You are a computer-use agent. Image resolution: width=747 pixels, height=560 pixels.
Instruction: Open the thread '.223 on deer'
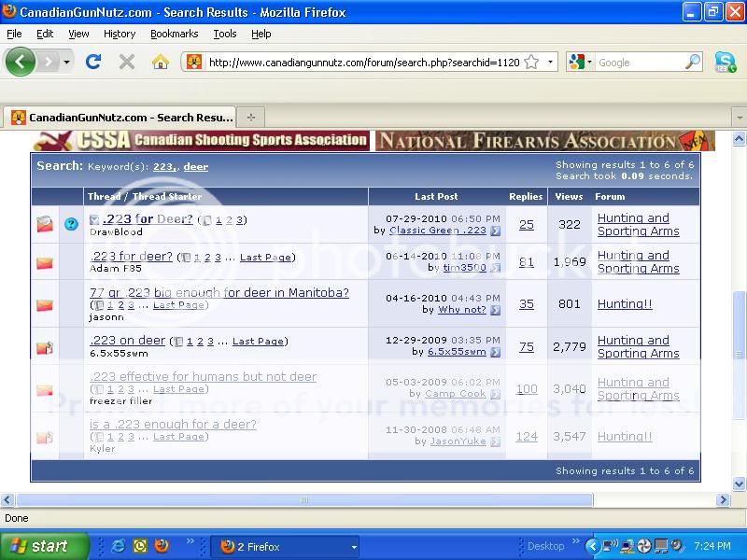[x=127, y=341]
